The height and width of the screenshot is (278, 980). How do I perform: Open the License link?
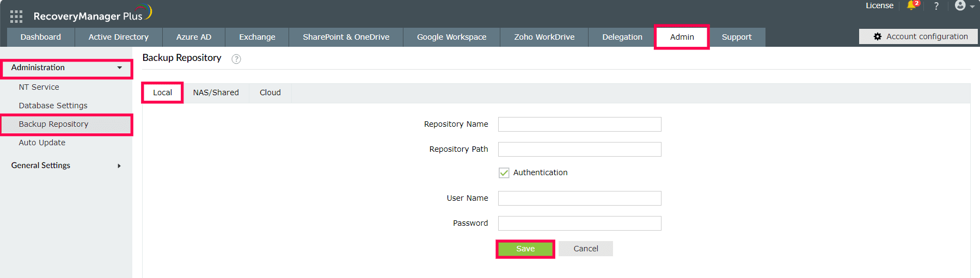(x=880, y=5)
